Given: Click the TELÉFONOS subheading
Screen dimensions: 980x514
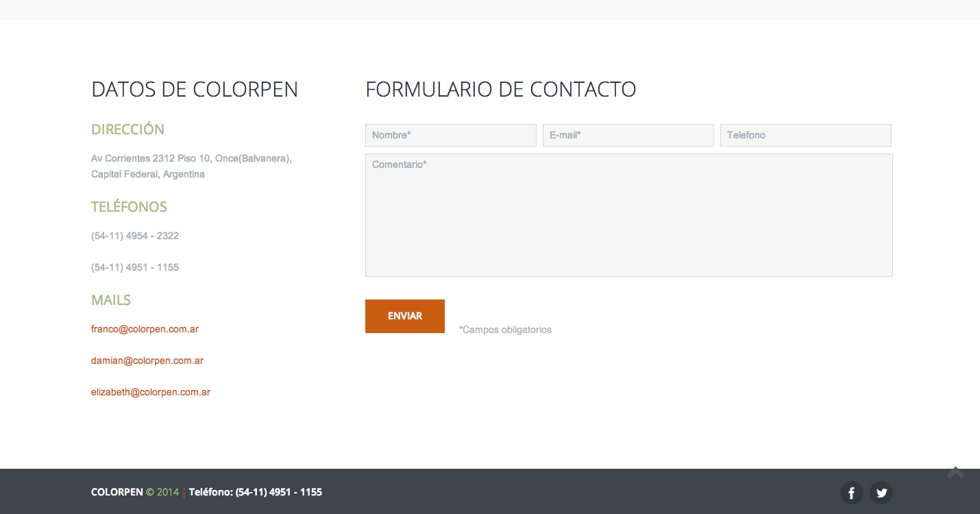Looking at the screenshot, I should pyautogui.click(x=129, y=206).
